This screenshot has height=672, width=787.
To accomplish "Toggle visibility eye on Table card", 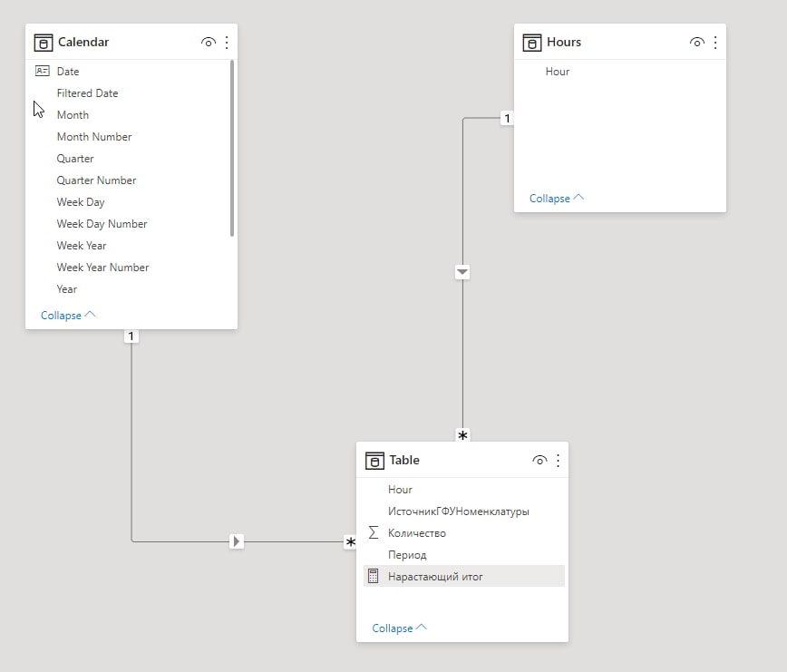I will point(539,461).
